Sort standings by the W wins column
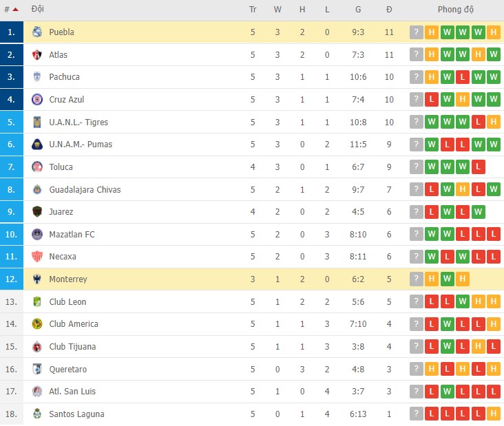 [277, 10]
